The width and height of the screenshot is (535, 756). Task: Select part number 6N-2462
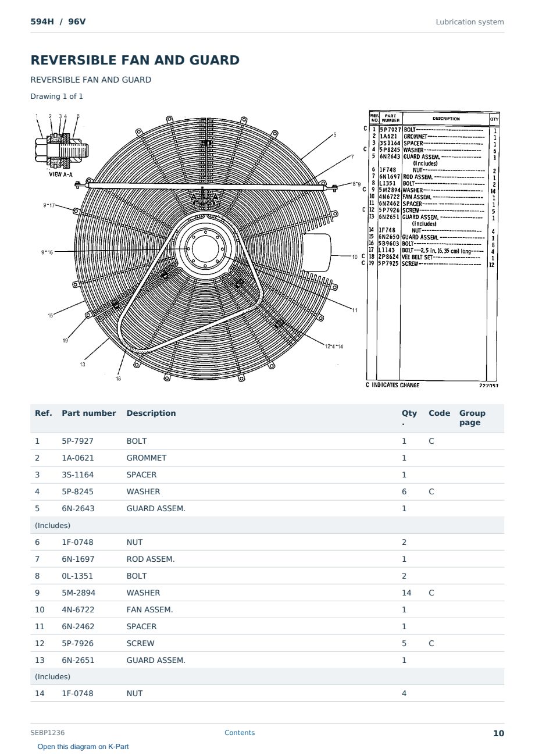[78, 626]
